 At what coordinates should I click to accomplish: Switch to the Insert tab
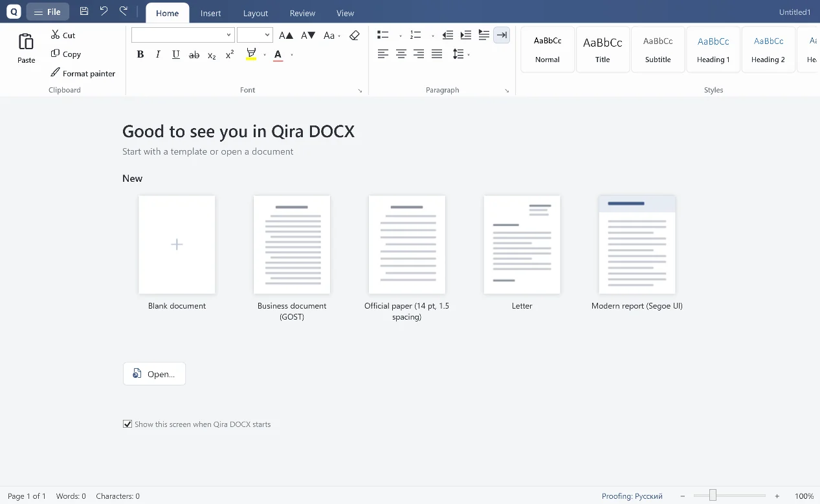click(x=210, y=13)
